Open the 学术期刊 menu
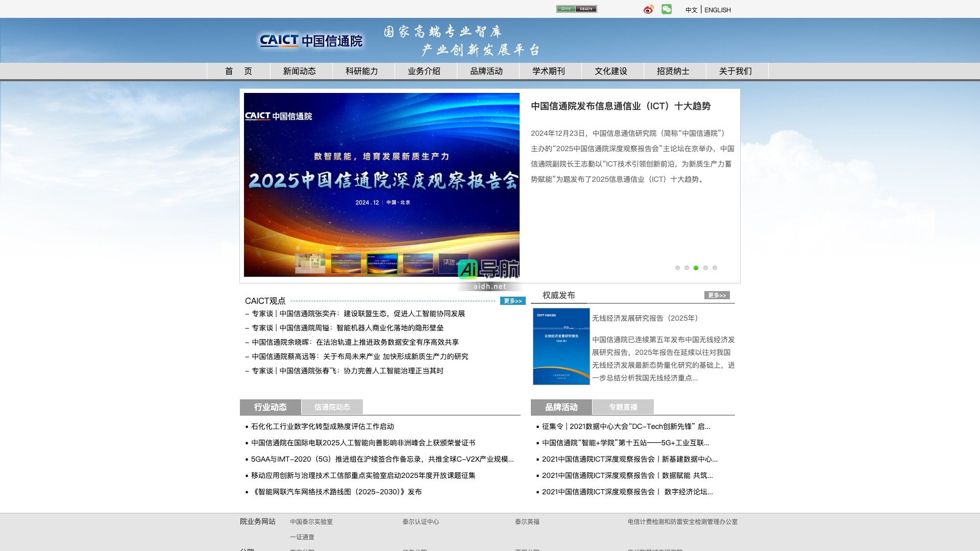 pos(548,71)
